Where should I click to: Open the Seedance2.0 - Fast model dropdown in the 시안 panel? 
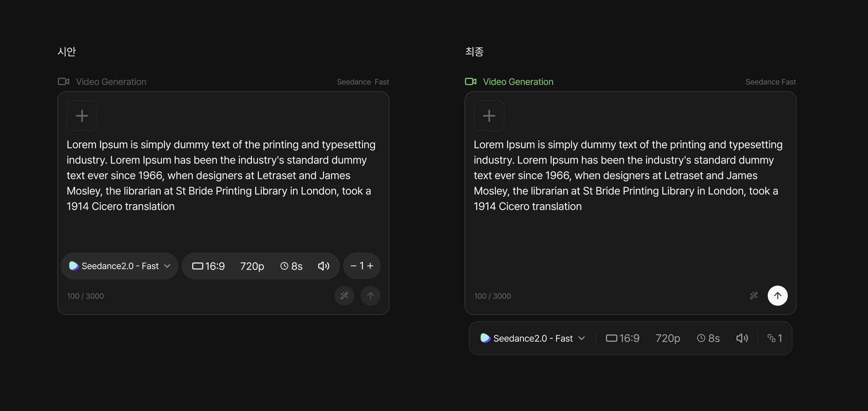coord(120,266)
